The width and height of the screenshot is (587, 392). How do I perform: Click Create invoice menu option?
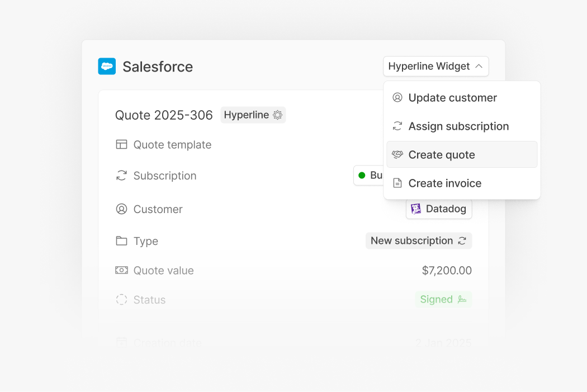point(444,183)
